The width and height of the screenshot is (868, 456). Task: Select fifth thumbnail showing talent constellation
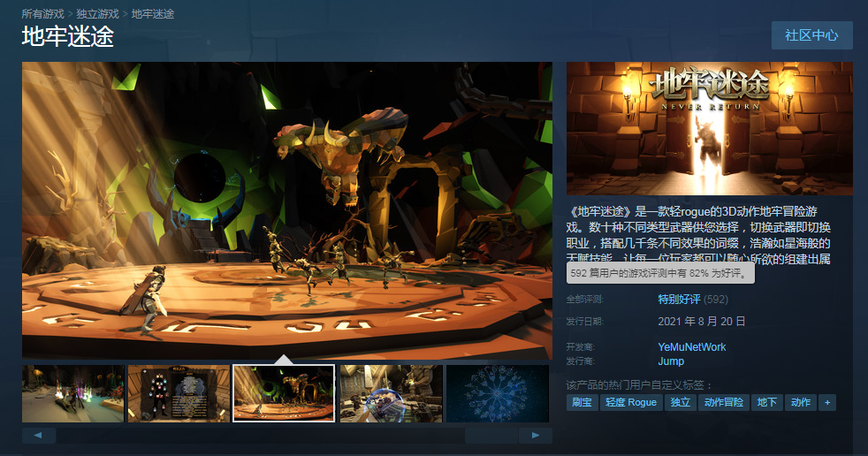click(x=498, y=393)
